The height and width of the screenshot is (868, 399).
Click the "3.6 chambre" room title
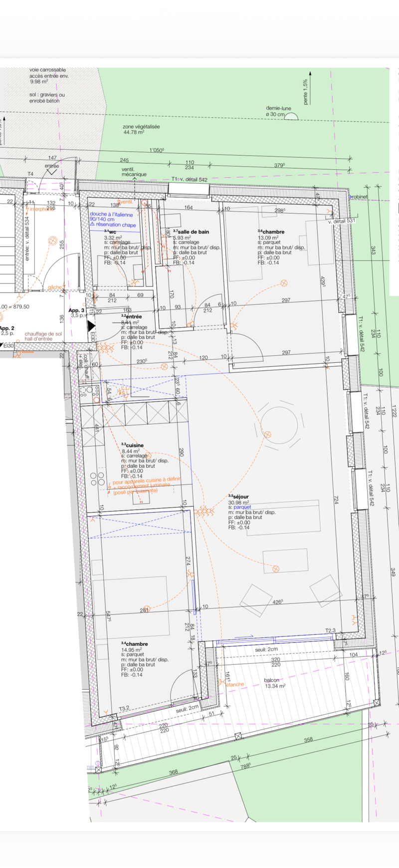(271, 232)
